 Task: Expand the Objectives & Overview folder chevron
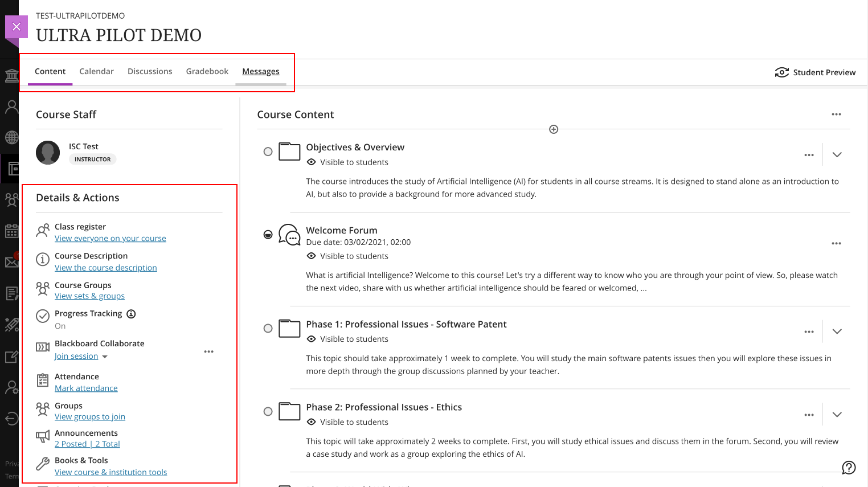(837, 155)
